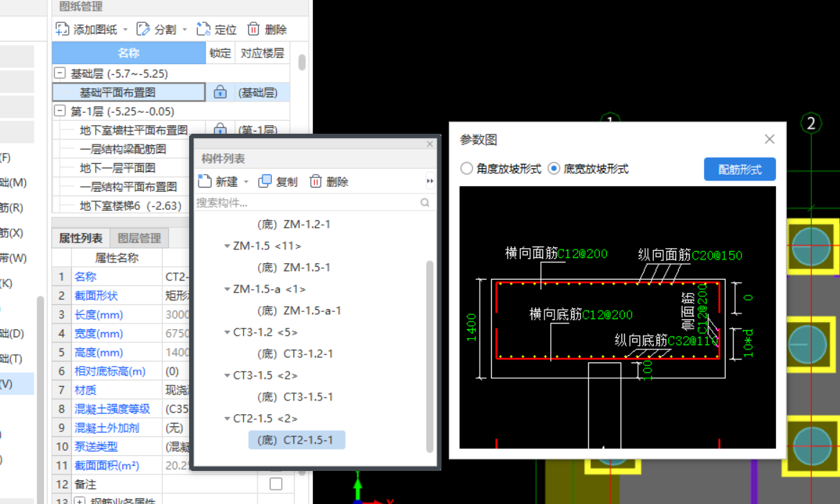This screenshot has height=504, width=840.
Task: Click the lock icon for 基础平面布置图
Action: point(219,92)
